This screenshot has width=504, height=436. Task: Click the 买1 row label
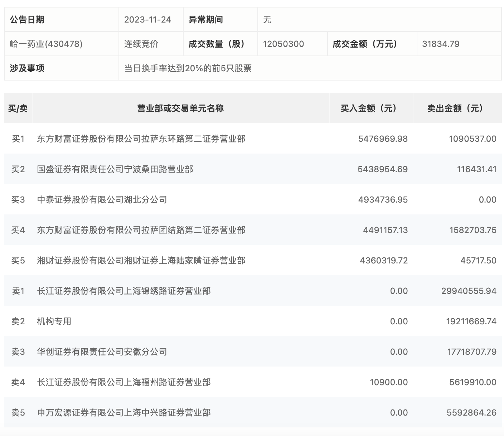(18, 139)
